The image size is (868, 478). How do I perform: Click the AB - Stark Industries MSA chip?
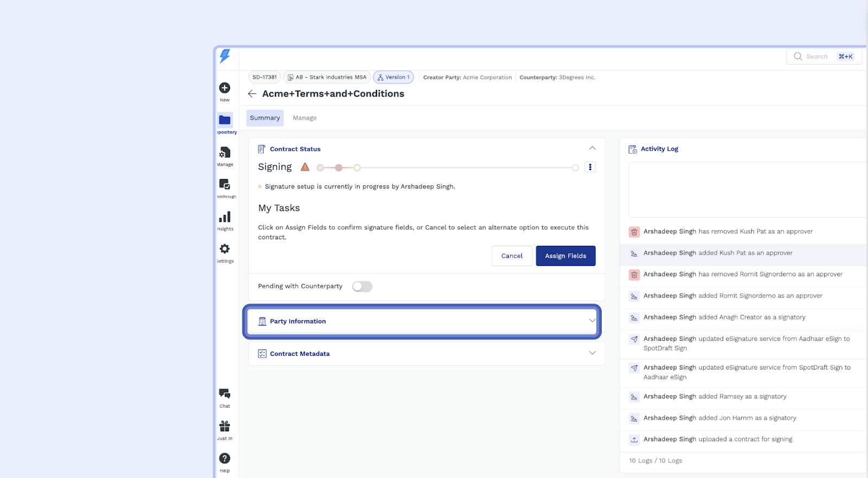(327, 78)
